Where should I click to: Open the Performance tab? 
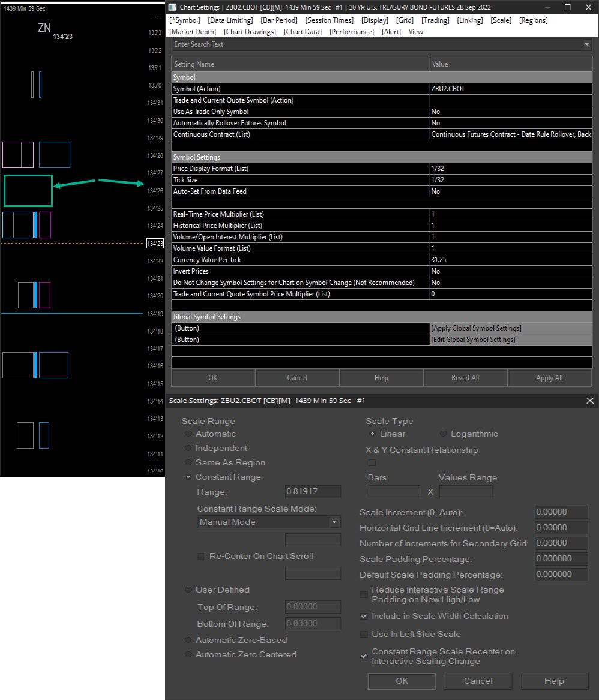coord(352,32)
